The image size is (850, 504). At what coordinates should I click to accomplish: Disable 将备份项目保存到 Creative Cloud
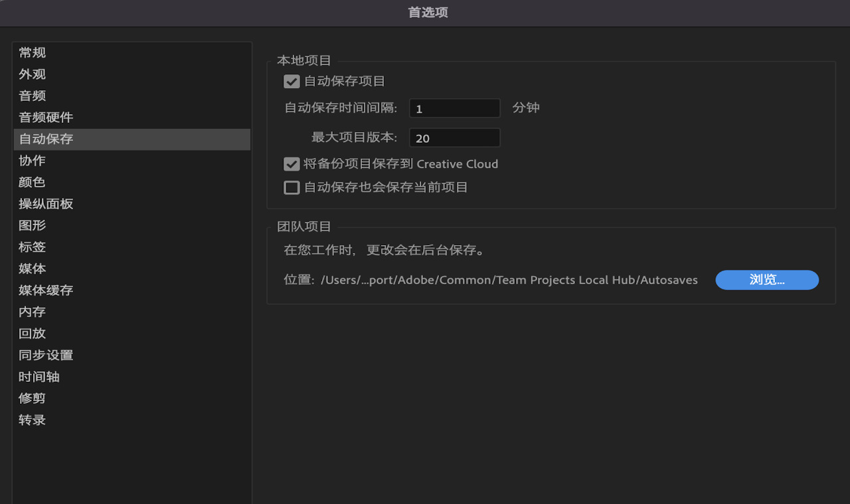click(x=292, y=164)
